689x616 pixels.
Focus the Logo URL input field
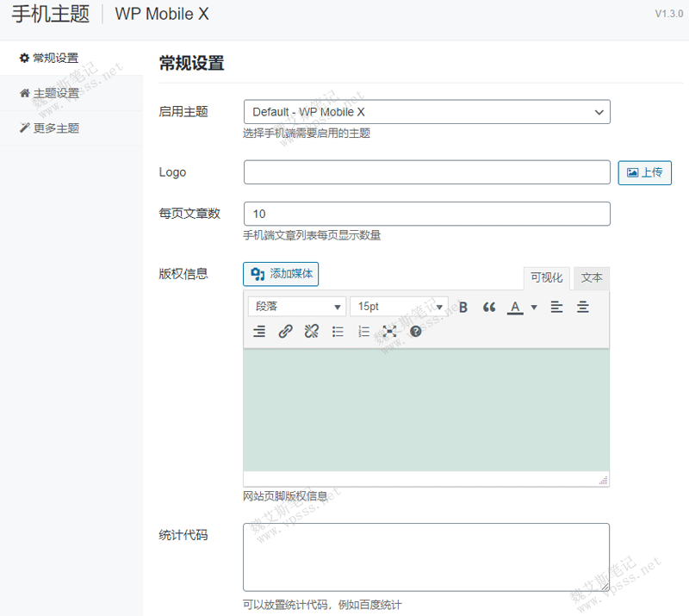tap(426, 172)
